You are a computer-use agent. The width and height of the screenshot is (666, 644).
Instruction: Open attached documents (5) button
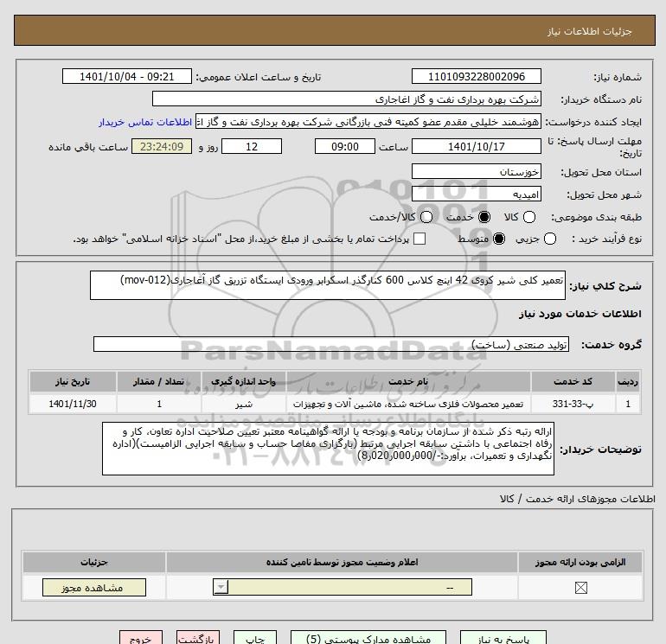[368, 638]
